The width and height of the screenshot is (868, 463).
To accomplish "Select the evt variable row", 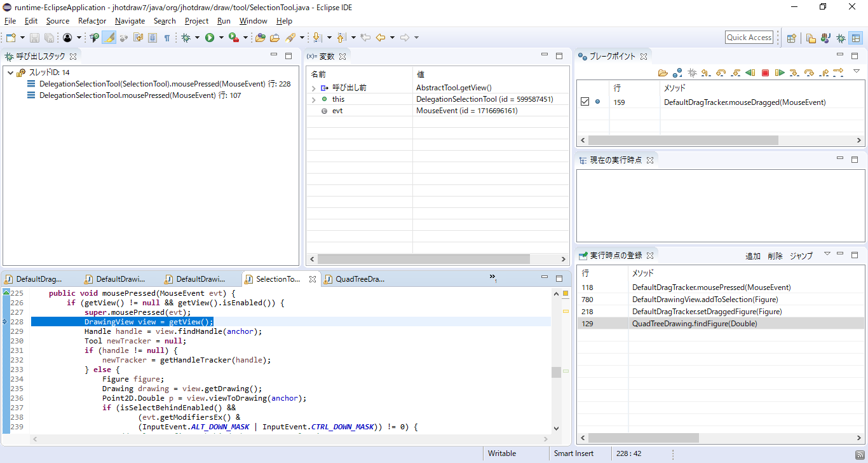I will (437, 111).
